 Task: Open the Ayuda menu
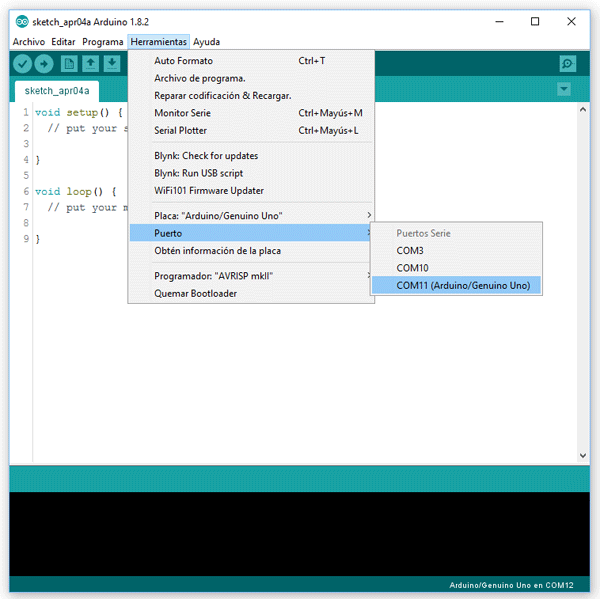click(206, 42)
